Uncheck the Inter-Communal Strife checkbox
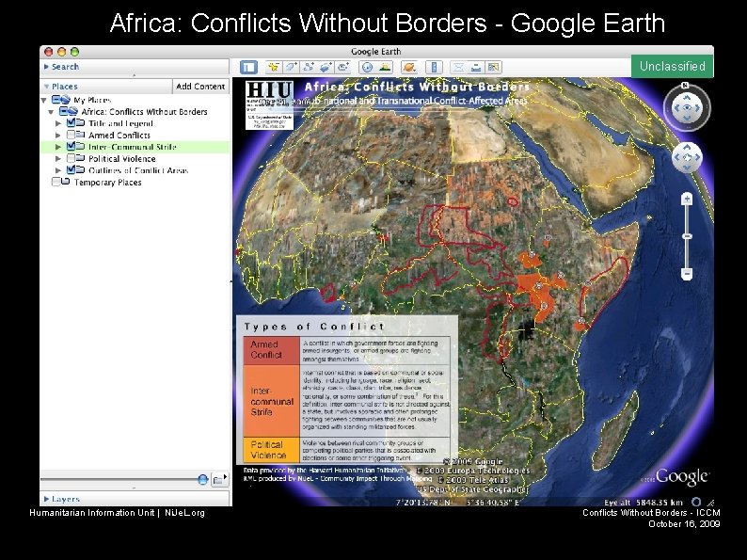Viewport: 747px width, 560px height. tap(71, 146)
